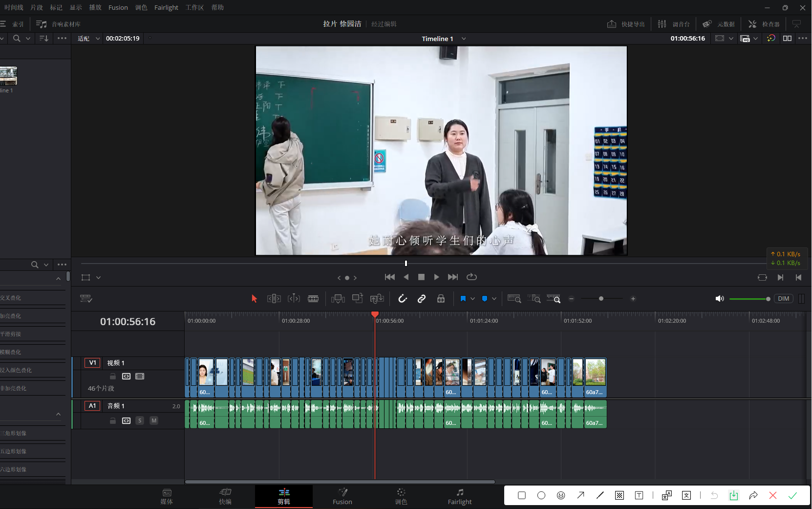Expand dropdown beside HQ proxy icon
The width and height of the screenshot is (812, 509).
coord(756,38)
